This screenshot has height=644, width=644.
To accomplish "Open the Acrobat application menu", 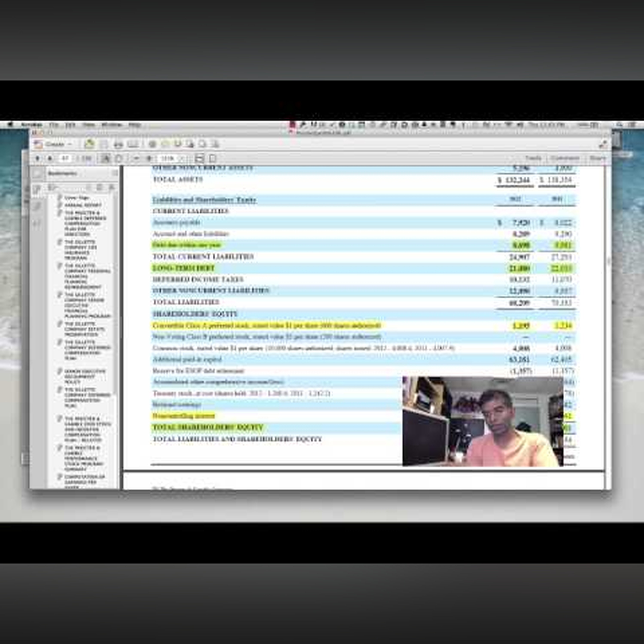I will click(32, 125).
